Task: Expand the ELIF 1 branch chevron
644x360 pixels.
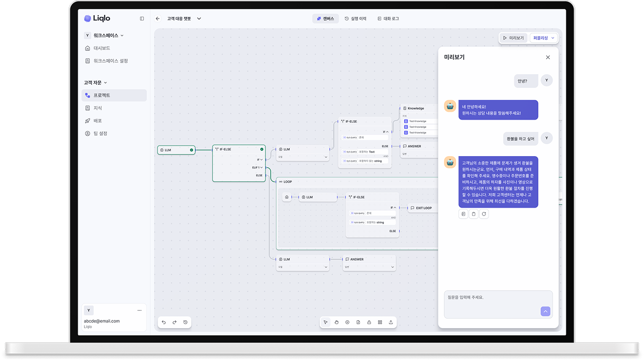Action: tap(261, 167)
